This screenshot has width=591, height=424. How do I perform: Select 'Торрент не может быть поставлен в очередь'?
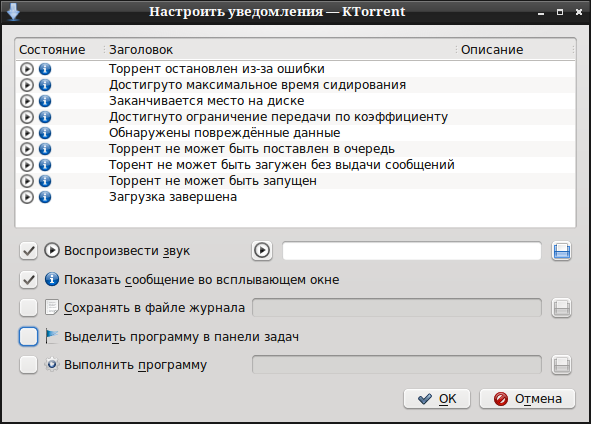click(x=296, y=149)
